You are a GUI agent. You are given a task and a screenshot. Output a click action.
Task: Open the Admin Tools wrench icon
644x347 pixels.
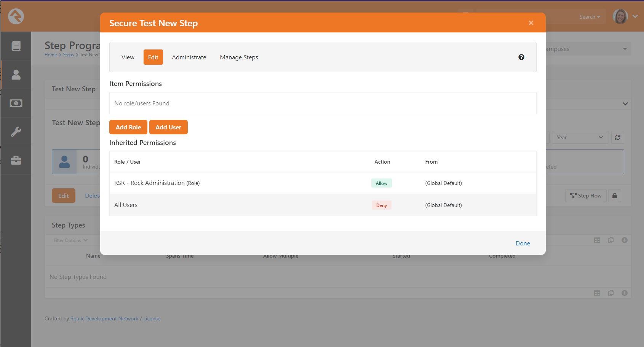16,132
